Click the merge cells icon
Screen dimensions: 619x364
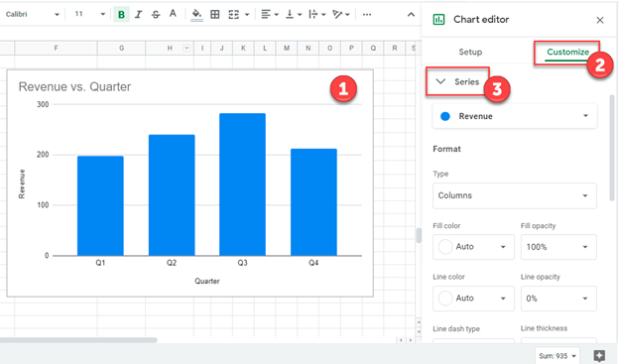click(x=233, y=15)
